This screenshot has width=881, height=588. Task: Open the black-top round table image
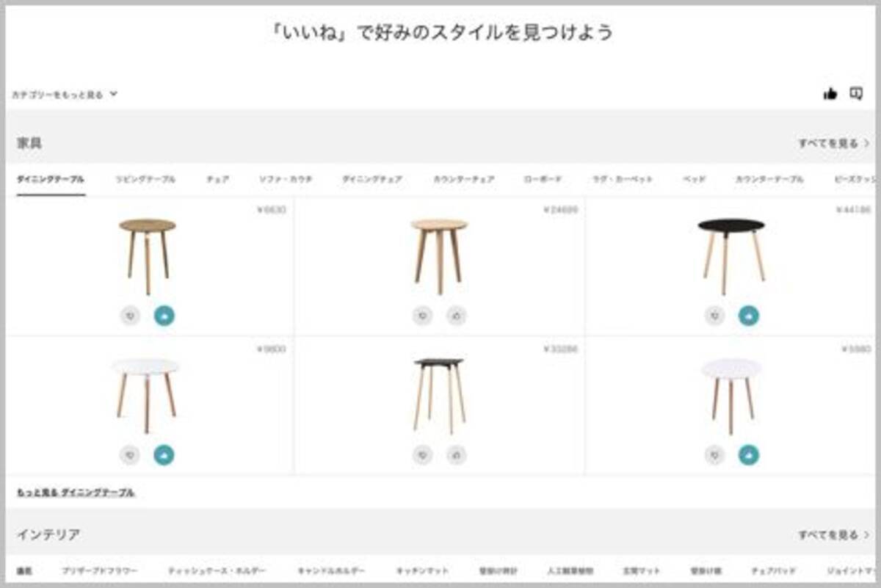point(731,256)
